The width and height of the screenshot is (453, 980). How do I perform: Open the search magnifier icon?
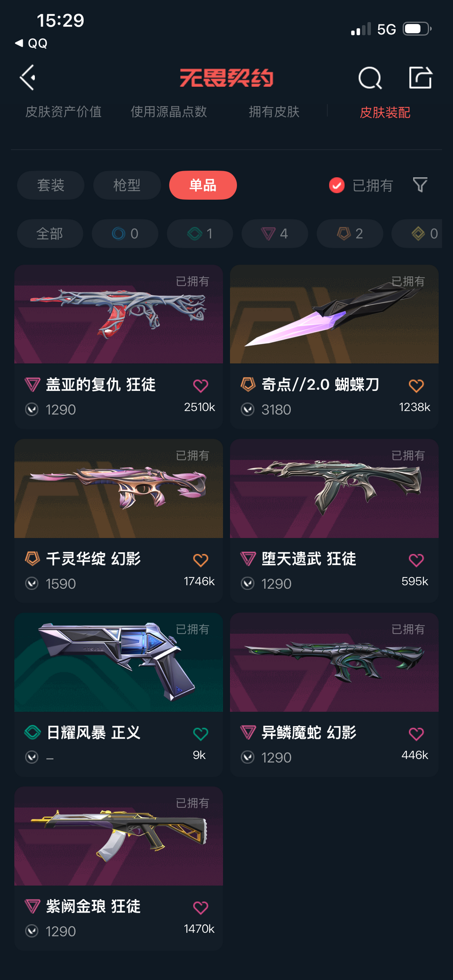tap(370, 78)
